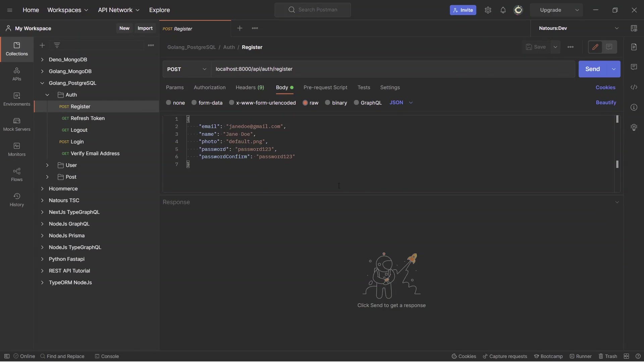Image resolution: width=644 pixels, height=362 pixels.
Task: Open Natours:Dev environment selector
Action: (x=579, y=28)
